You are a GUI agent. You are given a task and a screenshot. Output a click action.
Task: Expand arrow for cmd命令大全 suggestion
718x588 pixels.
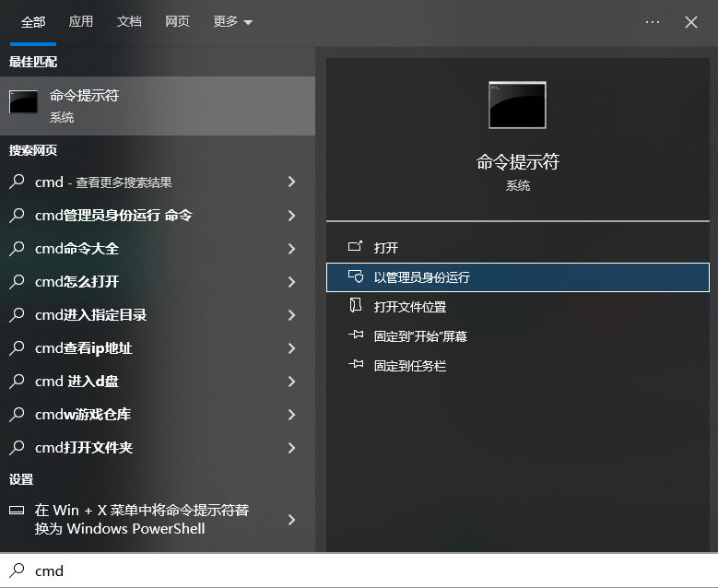291,249
